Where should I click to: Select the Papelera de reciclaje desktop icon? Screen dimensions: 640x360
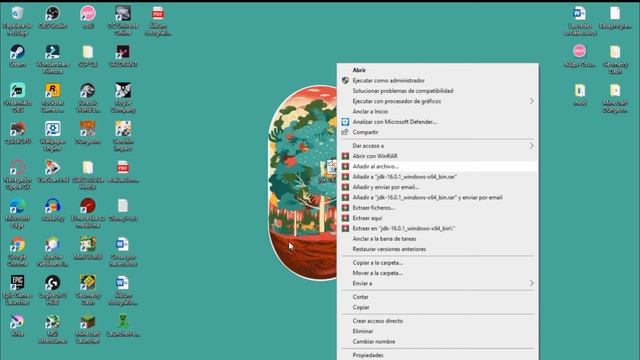pos(17,21)
